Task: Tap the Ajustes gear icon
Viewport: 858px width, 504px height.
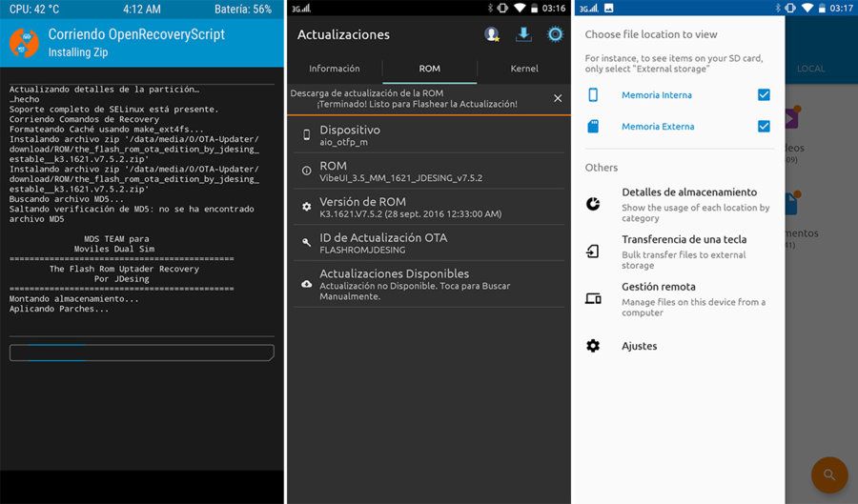Action: [x=593, y=346]
